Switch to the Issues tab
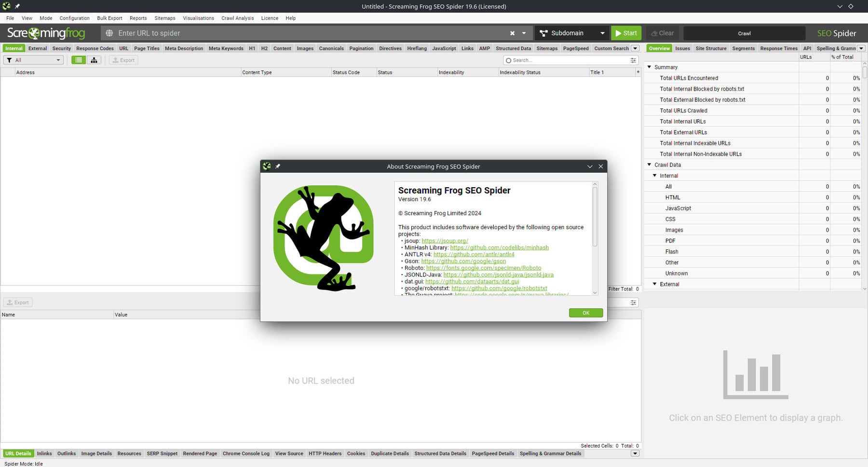Viewport: 868px width, 467px height. tap(682, 48)
